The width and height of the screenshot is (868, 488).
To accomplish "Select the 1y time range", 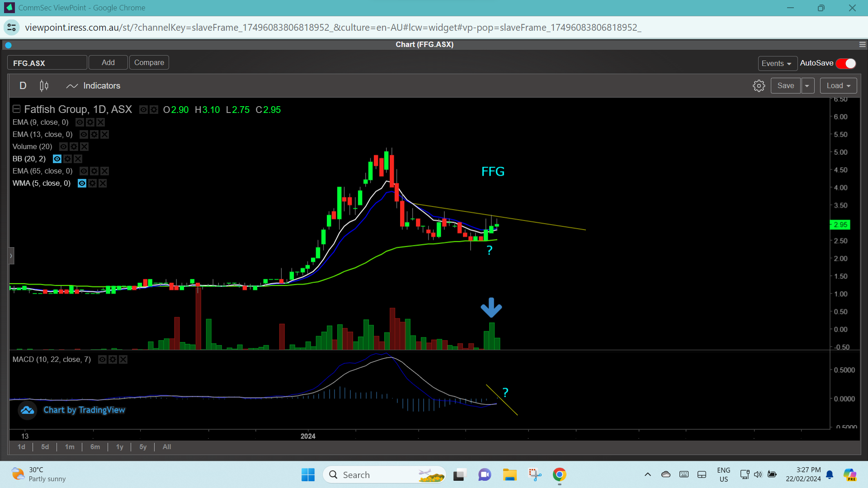I will click(x=119, y=447).
